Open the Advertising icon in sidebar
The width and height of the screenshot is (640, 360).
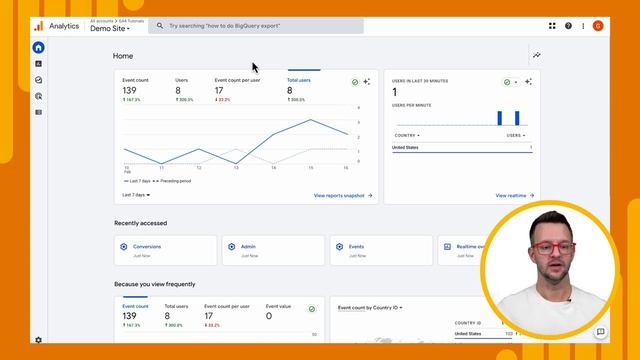point(38,96)
